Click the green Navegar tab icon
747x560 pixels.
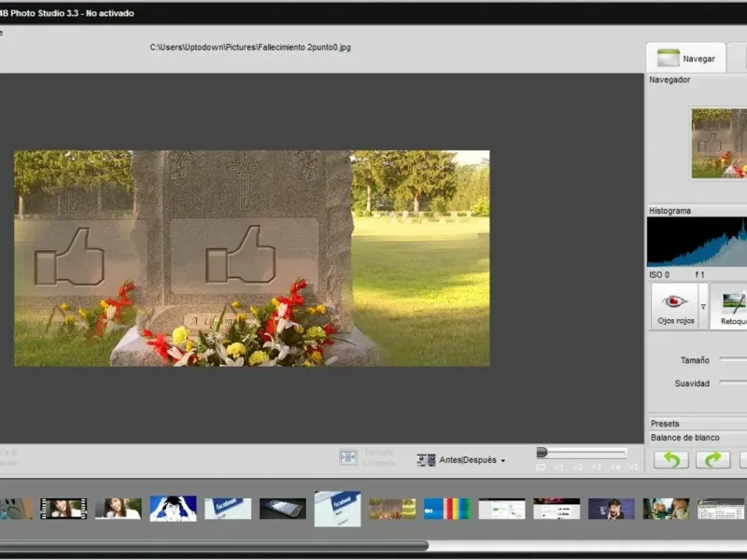pos(668,58)
